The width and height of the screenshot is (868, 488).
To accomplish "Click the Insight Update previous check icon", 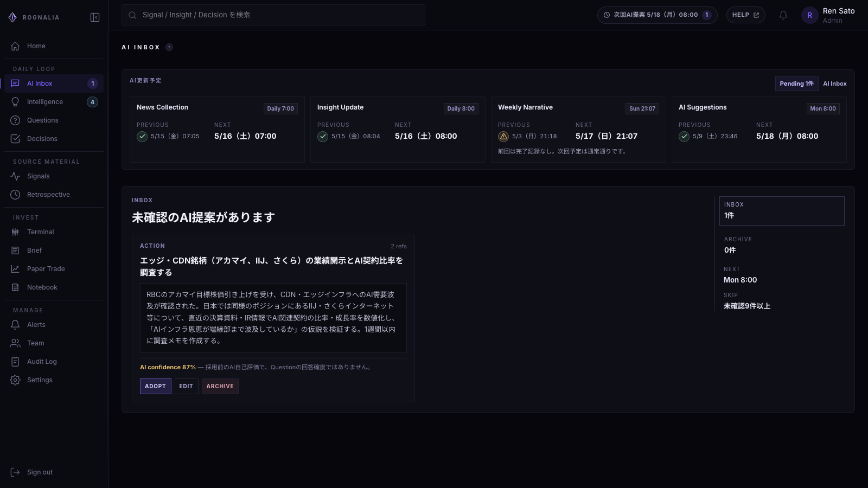I will (x=323, y=137).
